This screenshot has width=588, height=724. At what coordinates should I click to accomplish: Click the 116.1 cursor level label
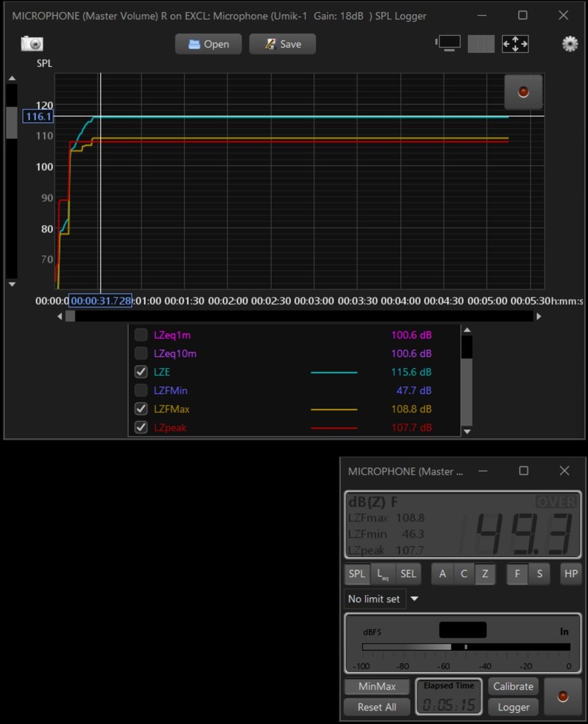pyautogui.click(x=38, y=117)
